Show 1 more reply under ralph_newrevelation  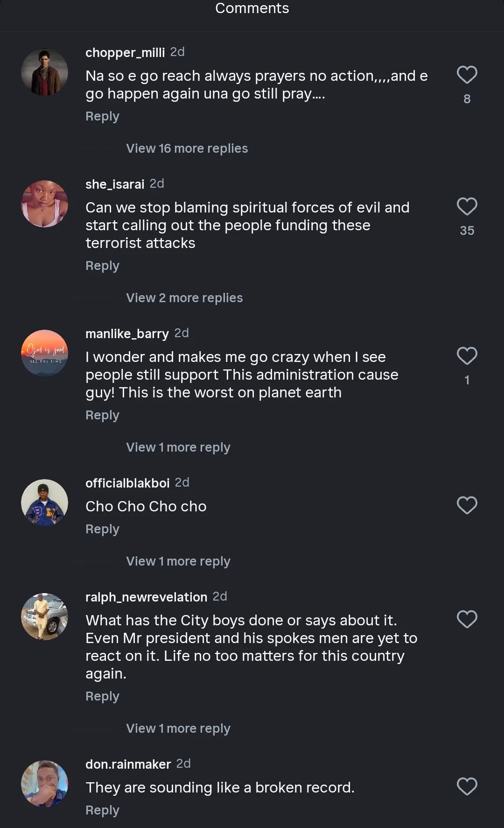(x=178, y=729)
